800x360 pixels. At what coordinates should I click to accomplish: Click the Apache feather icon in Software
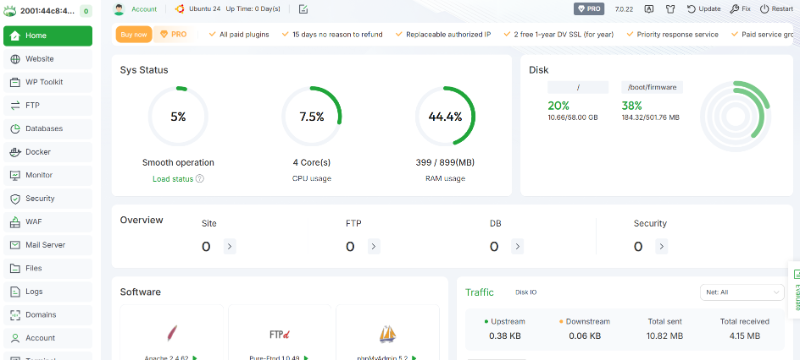[x=172, y=334]
